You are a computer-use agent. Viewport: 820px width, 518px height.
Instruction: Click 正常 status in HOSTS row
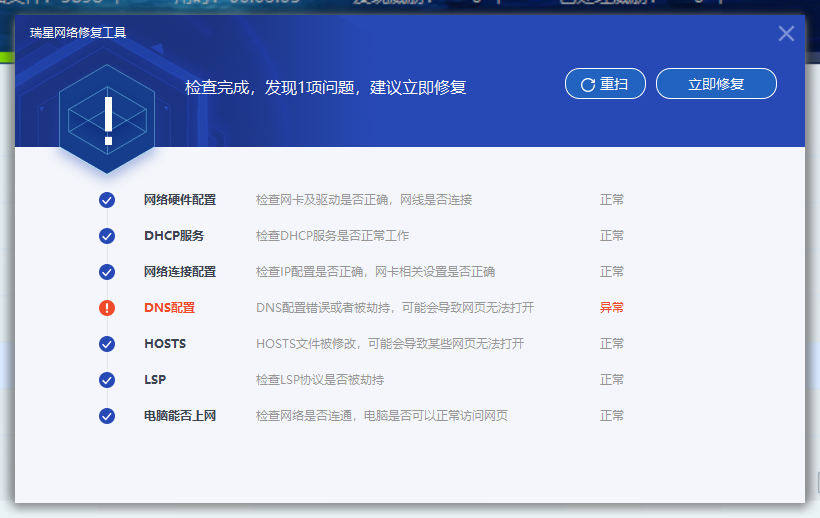coord(612,344)
